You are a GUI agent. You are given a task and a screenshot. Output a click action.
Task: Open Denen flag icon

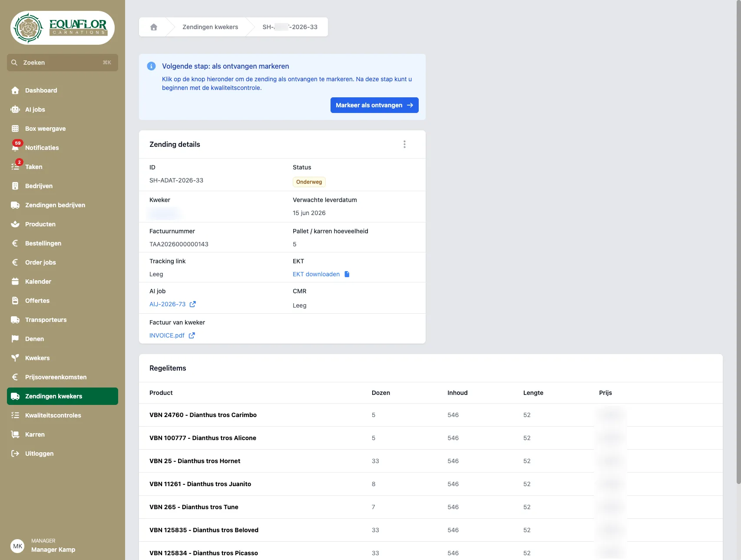(15, 339)
